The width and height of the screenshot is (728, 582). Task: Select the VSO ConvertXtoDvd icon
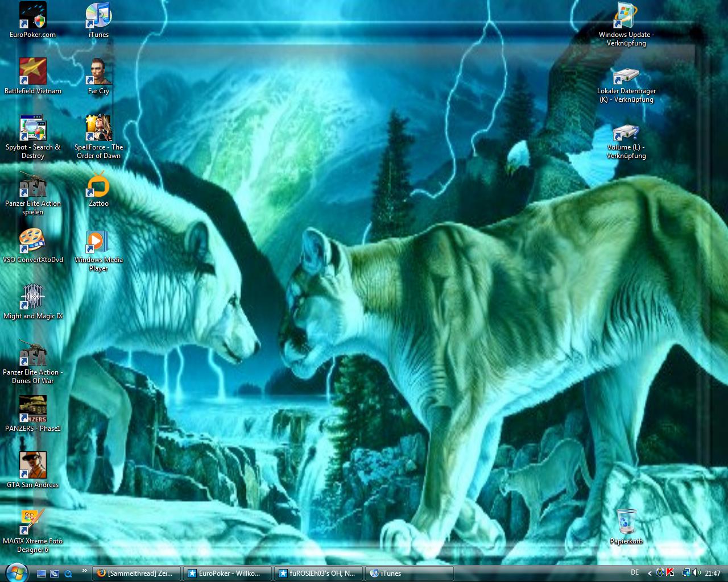(32, 246)
